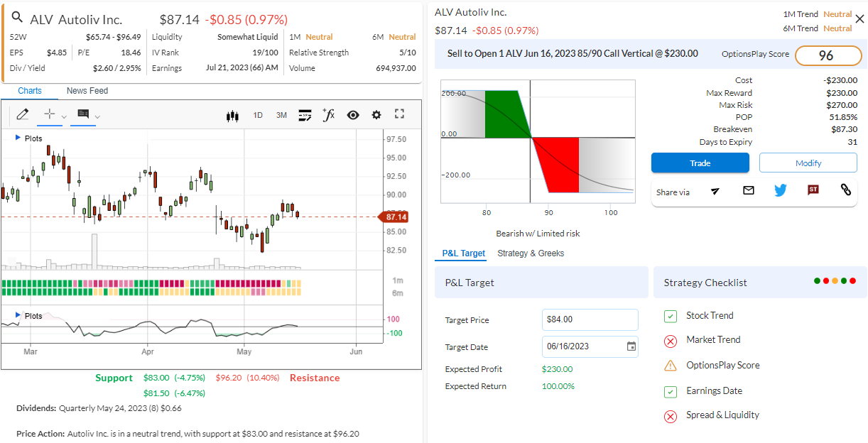Click the Expected Return 100.00% value
Image resolution: width=868 pixels, height=443 pixels.
click(558, 386)
